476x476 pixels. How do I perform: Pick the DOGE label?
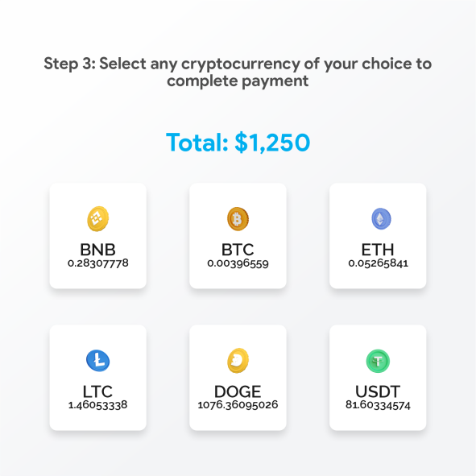click(238, 391)
